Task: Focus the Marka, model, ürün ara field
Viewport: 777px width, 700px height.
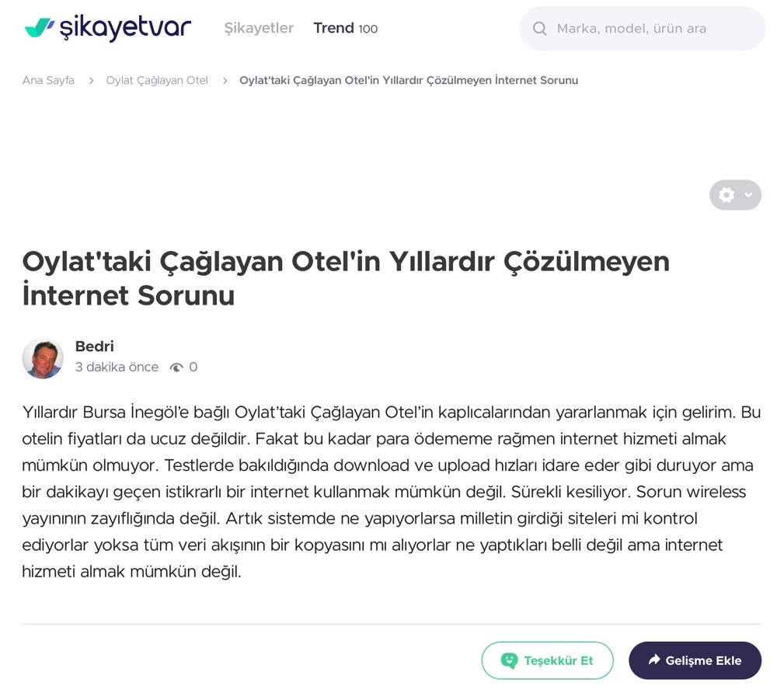Action: pyautogui.click(x=643, y=29)
